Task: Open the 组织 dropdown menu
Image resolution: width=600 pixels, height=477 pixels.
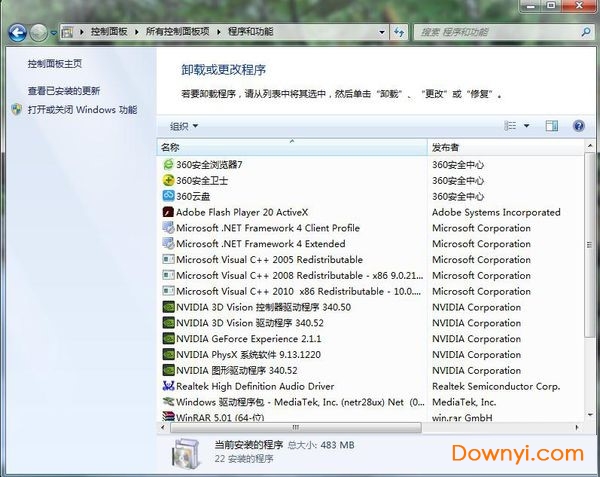Action: click(x=183, y=126)
